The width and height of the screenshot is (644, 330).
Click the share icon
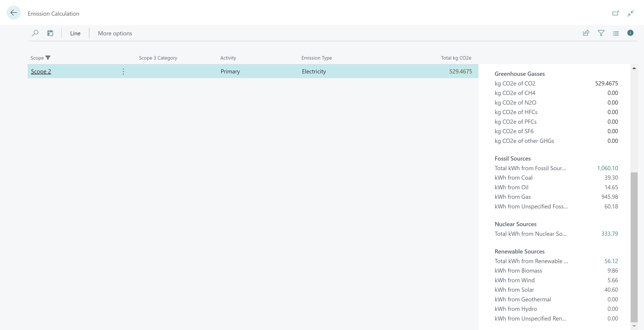point(586,33)
